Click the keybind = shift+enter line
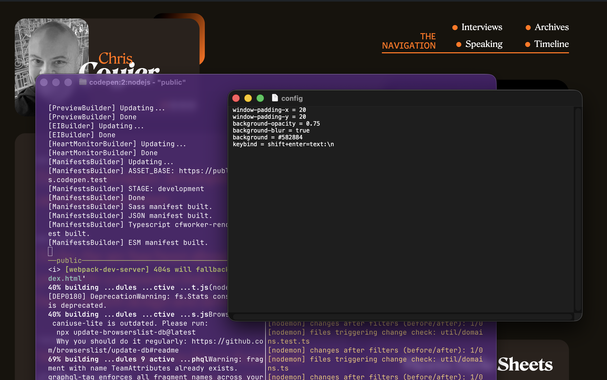This screenshot has width=607, height=380. (283, 144)
